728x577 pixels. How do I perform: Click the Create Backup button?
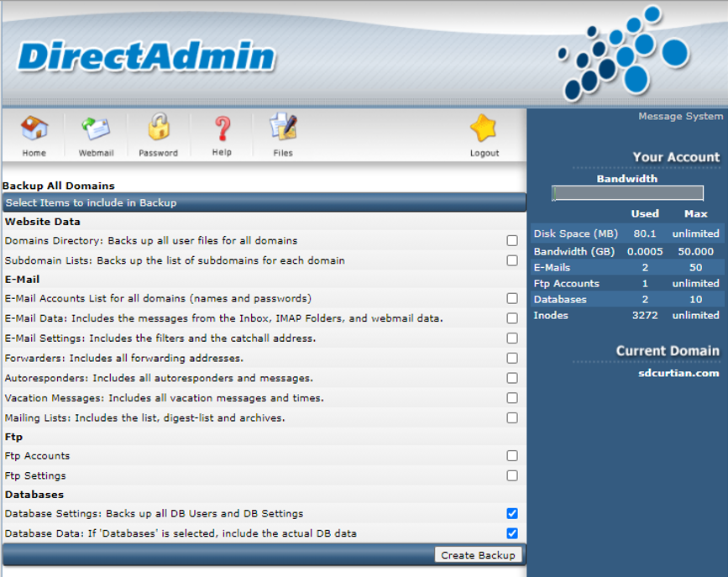(479, 555)
